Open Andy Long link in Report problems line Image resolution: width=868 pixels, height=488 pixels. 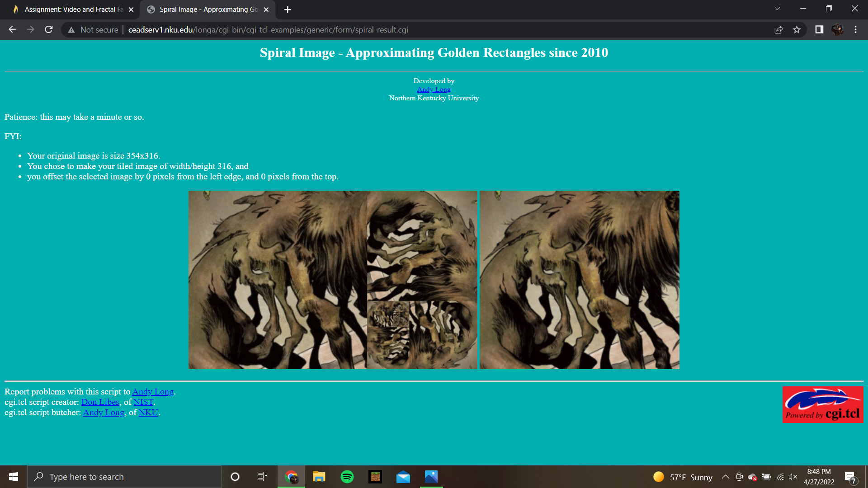(x=153, y=392)
